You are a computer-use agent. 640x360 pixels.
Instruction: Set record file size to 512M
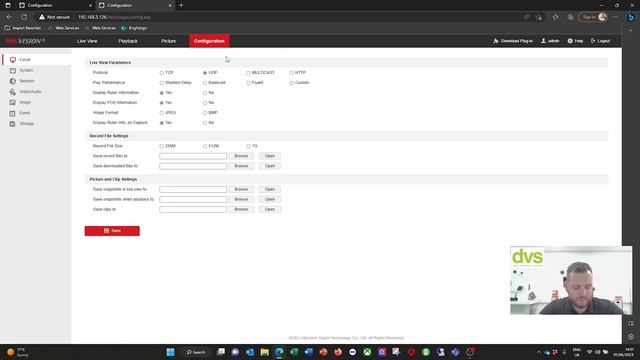(x=205, y=146)
